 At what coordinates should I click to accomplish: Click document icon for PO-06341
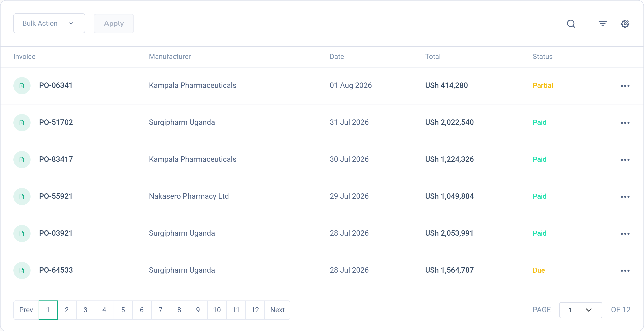point(22,86)
